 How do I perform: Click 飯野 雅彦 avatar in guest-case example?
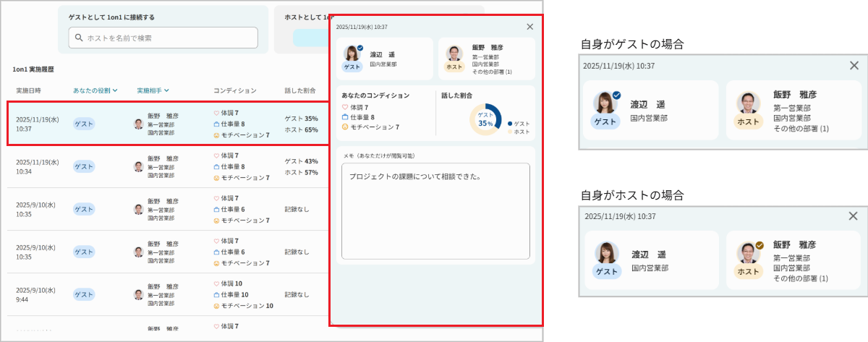click(x=749, y=104)
